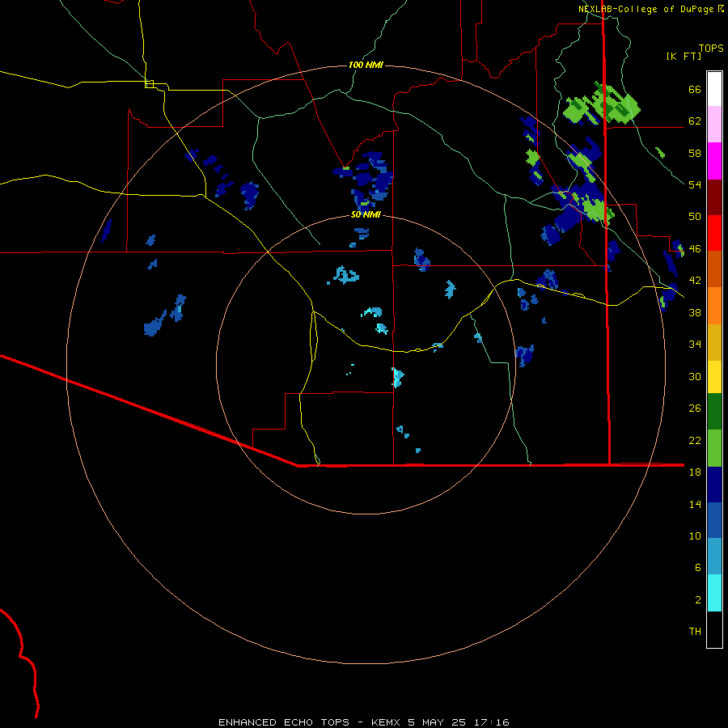Image resolution: width=728 pixels, height=728 pixels.
Task: Click the yellow legend swatch
Action: pos(714,378)
